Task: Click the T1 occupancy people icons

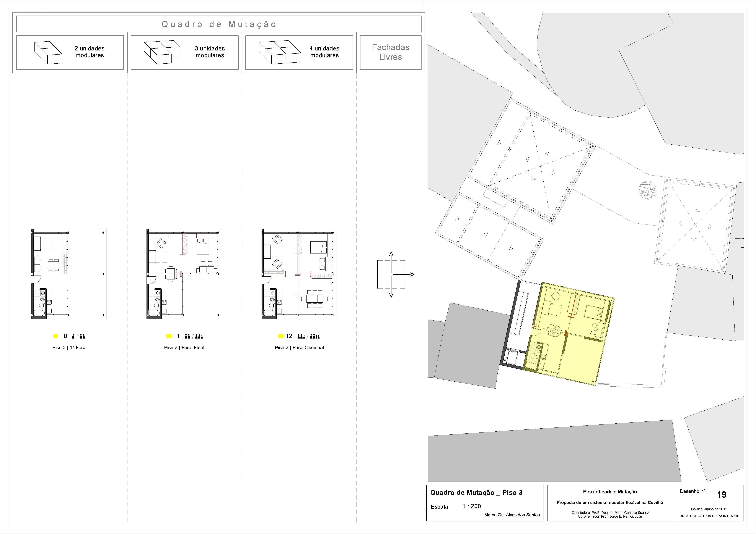Action: click(x=194, y=336)
